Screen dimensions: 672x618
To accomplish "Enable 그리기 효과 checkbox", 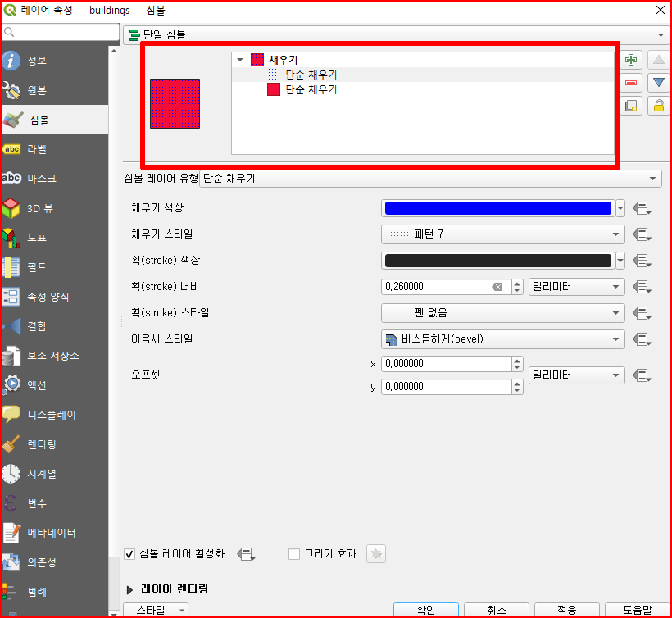I will coord(294,554).
